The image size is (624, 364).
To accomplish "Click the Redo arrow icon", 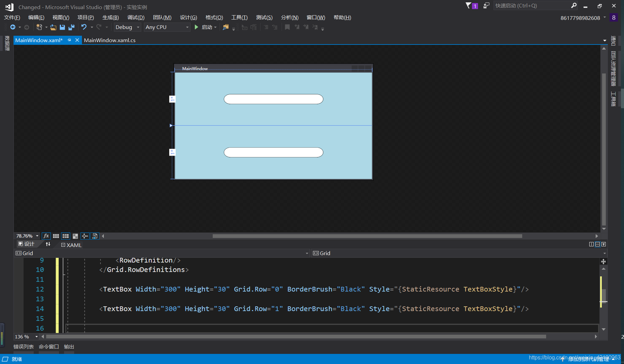I will pyautogui.click(x=99, y=27).
